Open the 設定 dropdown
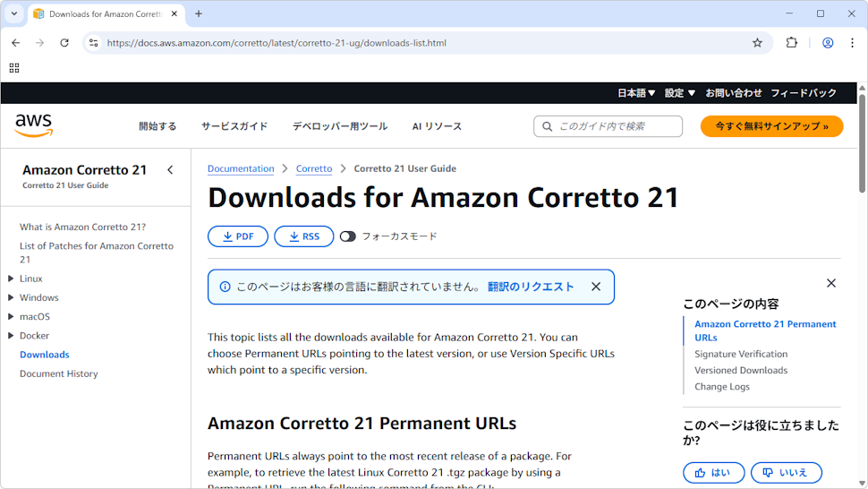 pos(680,93)
